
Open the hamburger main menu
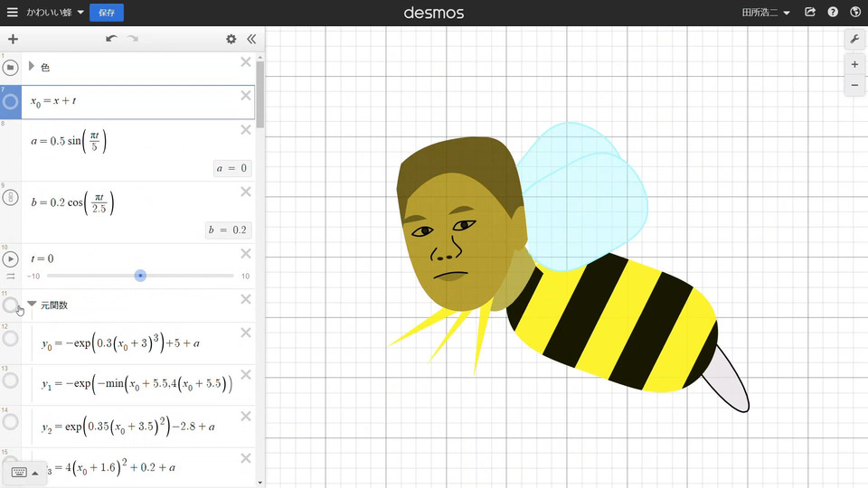[12, 12]
